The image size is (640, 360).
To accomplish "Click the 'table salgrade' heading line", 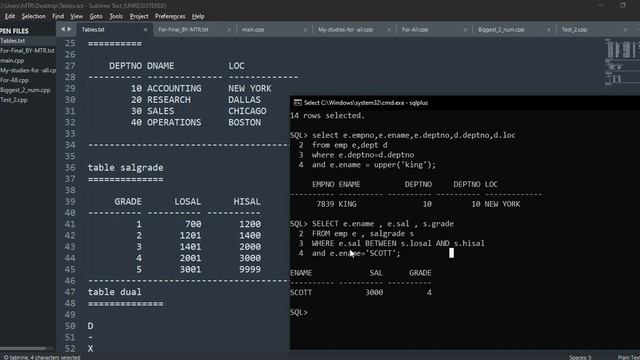I will point(125,168).
